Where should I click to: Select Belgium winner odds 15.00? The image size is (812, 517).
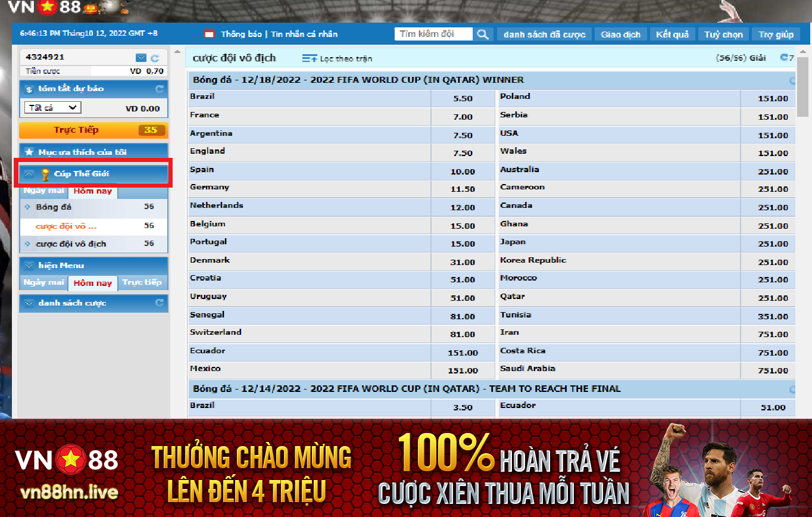(463, 226)
